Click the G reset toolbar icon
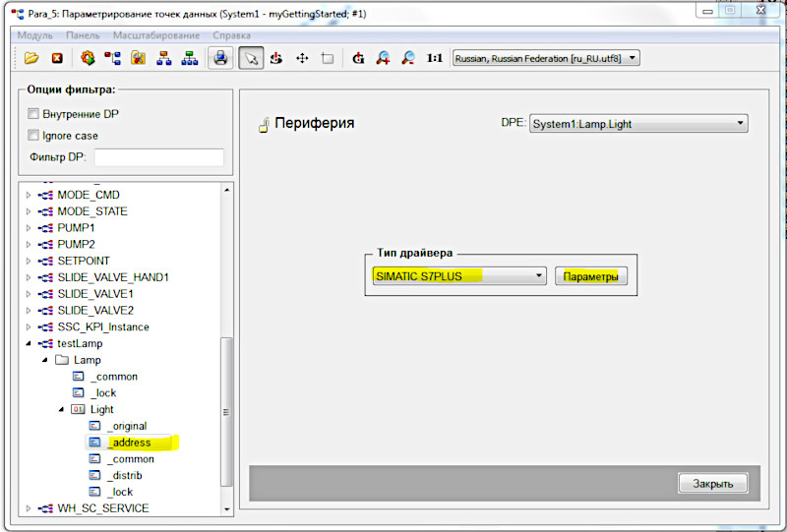 point(358,58)
